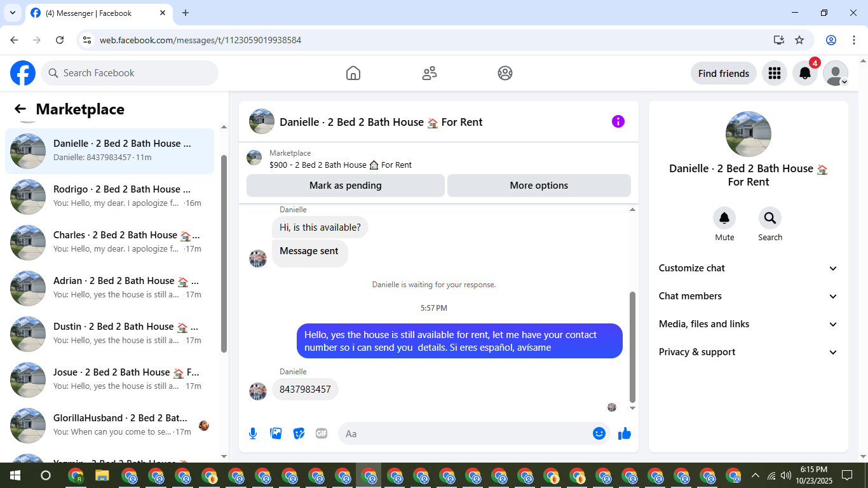Image resolution: width=868 pixels, height=488 pixels.
Task: Bookmark this tab star icon
Action: click(x=799, y=40)
